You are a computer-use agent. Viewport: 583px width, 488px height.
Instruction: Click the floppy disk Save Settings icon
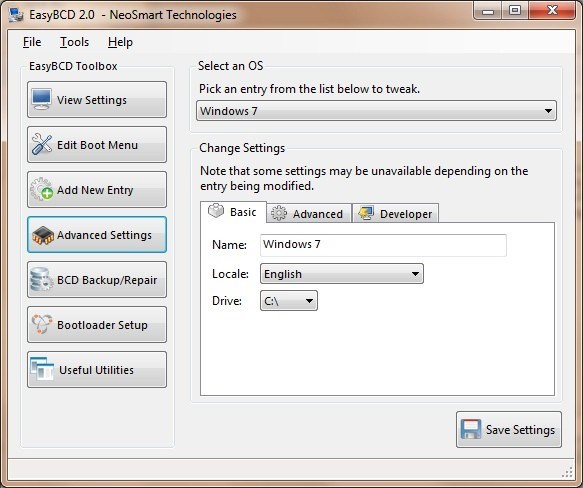(471, 429)
